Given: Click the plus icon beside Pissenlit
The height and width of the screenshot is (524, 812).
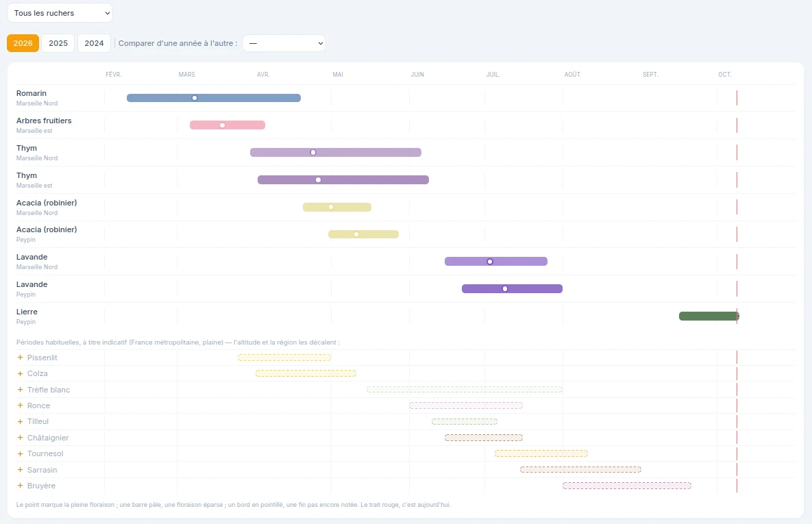Looking at the screenshot, I should pos(20,358).
